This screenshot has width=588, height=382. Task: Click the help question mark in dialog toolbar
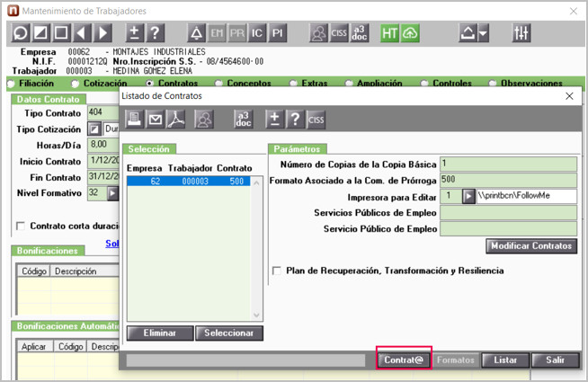point(293,119)
